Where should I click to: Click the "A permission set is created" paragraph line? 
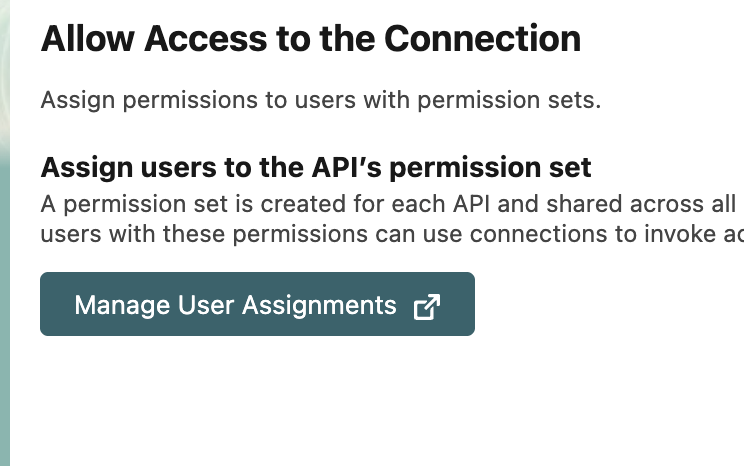(x=390, y=205)
